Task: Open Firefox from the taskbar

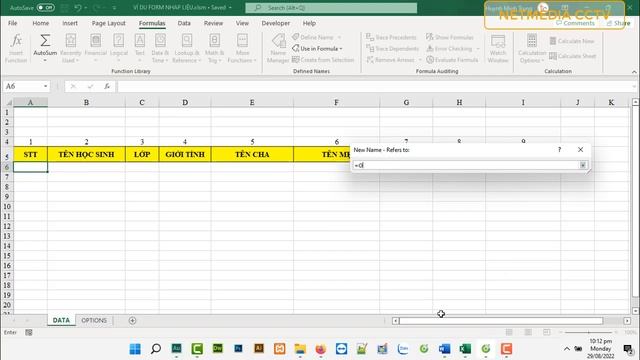Action: pos(321,349)
